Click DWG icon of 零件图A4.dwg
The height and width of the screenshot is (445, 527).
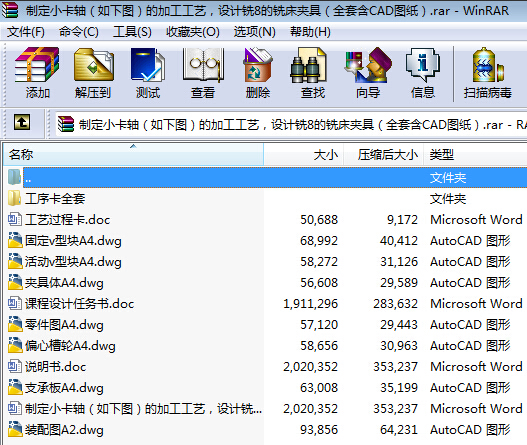[x=15, y=324]
